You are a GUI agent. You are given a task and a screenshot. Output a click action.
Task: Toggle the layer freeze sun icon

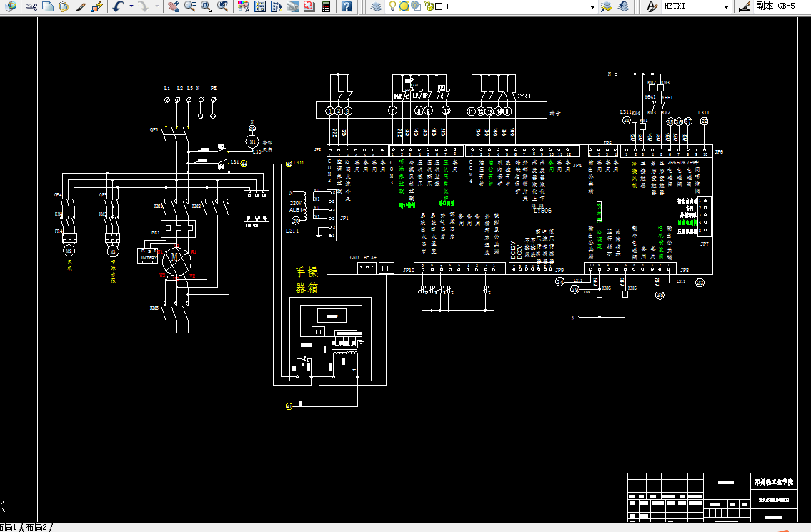404,6
